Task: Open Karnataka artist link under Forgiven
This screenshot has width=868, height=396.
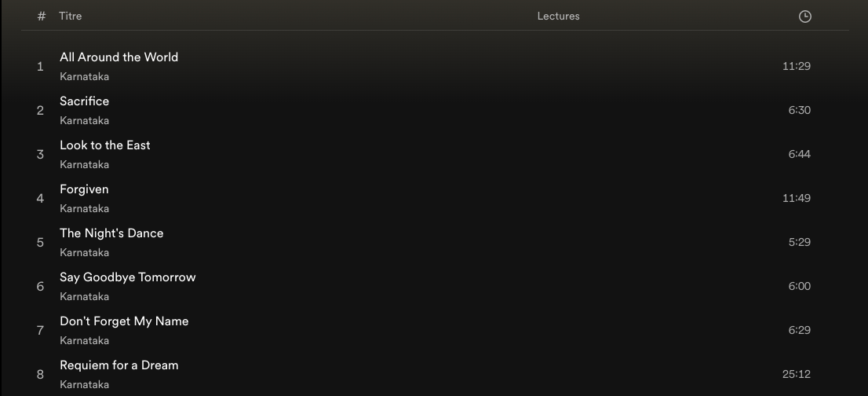Action: (x=84, y=209)
